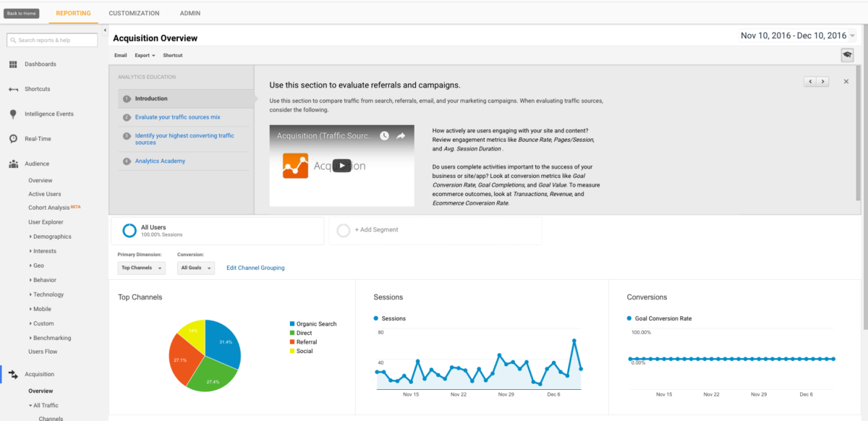The image size is (868, 421).
Task: Click the Organic Search blue legend swatch
Action: pyautogui.click(x=292, y=324)
